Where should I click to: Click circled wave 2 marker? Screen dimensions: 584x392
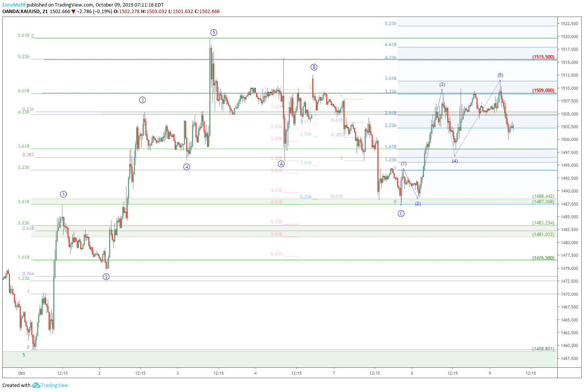[x=106, y=276]
